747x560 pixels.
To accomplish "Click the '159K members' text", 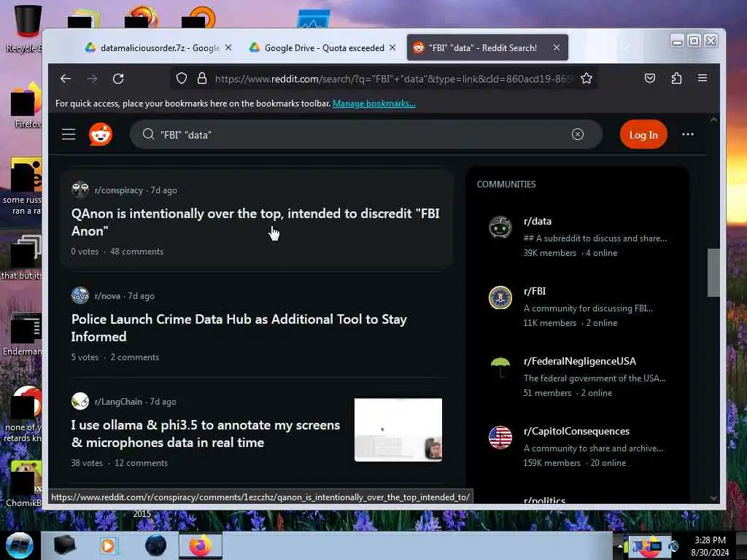I will pos(551,463).
